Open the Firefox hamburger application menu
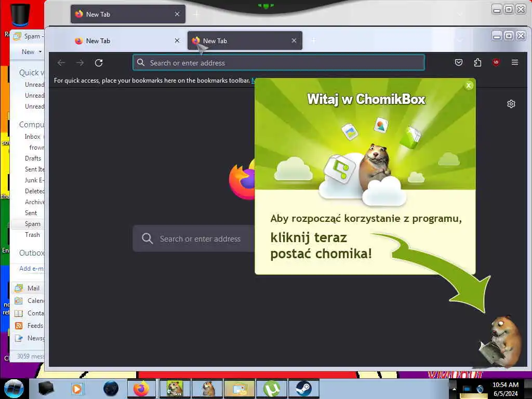This screenshot has width=532, height=399. pos(515,62)
